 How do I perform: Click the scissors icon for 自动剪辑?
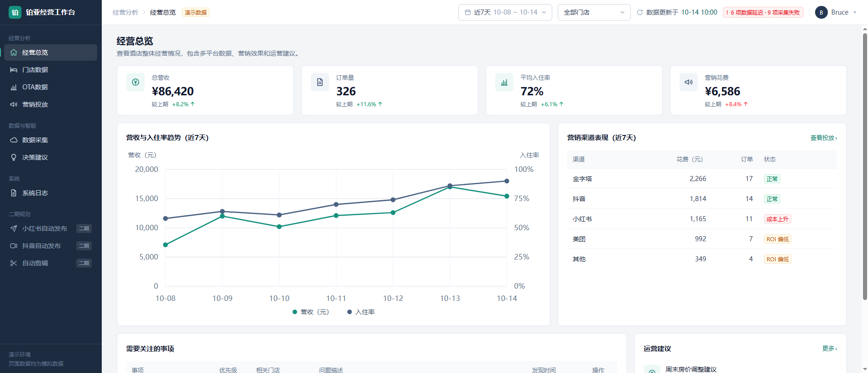point(14,263)
